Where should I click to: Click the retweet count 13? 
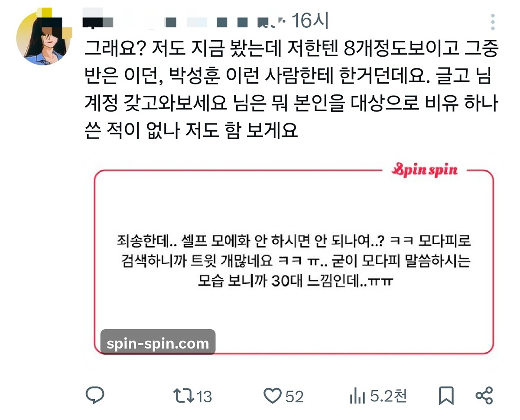[204, 396]
